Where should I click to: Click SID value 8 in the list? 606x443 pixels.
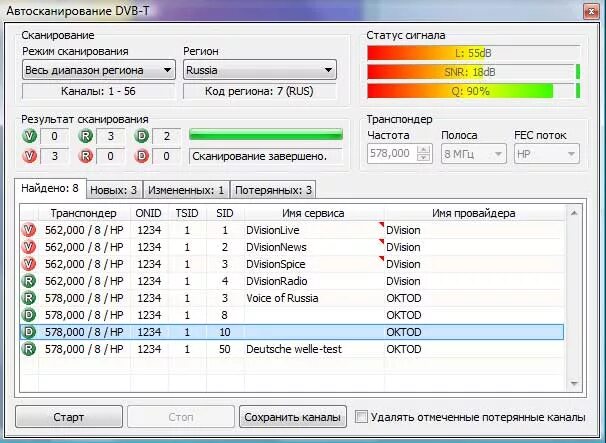[225, 315]
